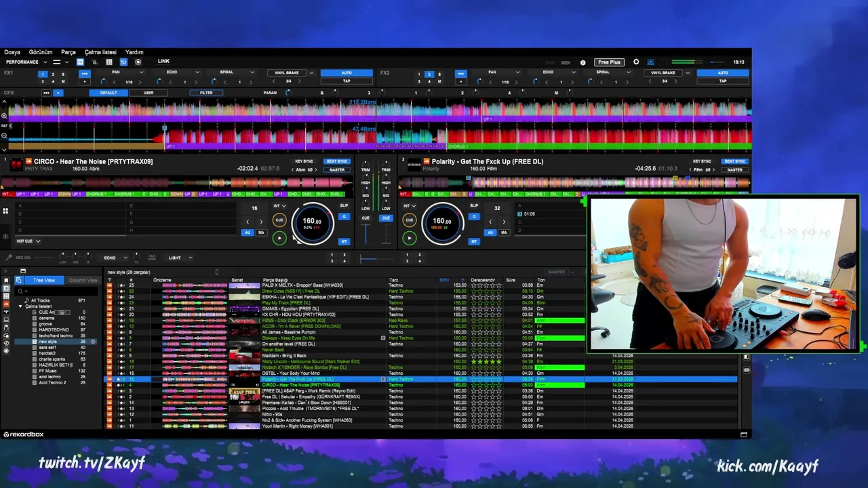
Task: Open the Görünüm menu
Action: click(41, 52)
